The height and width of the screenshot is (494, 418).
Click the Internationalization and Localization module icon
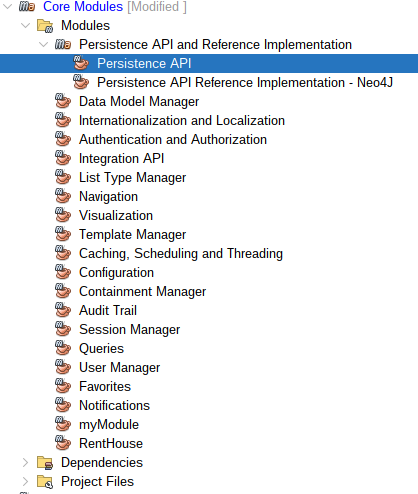point(63,120)
